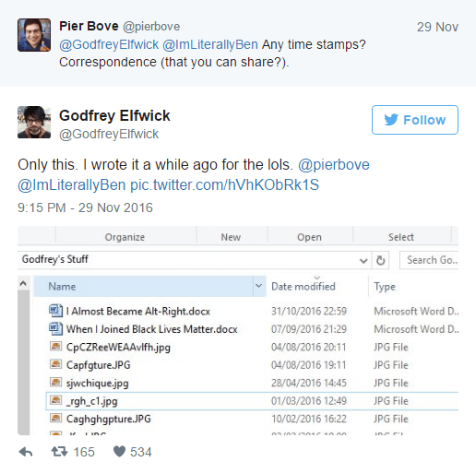Open the Organize ribbon group

pyautogui.click(x=125, y=237)
